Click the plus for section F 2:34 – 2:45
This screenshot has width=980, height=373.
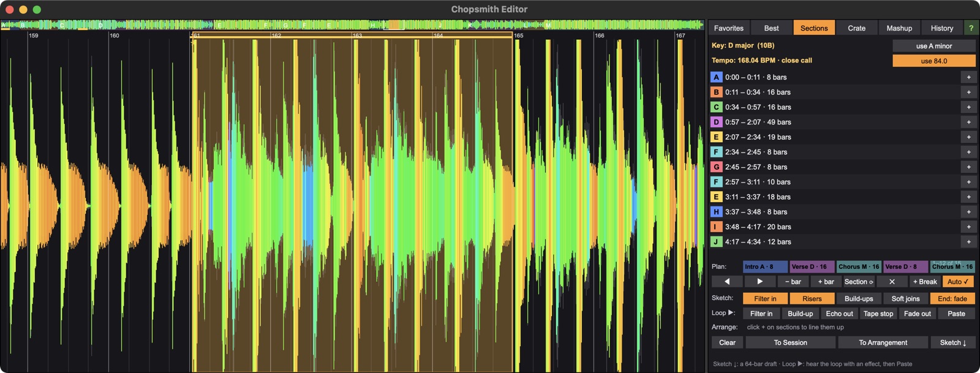(x=968, y=152)
